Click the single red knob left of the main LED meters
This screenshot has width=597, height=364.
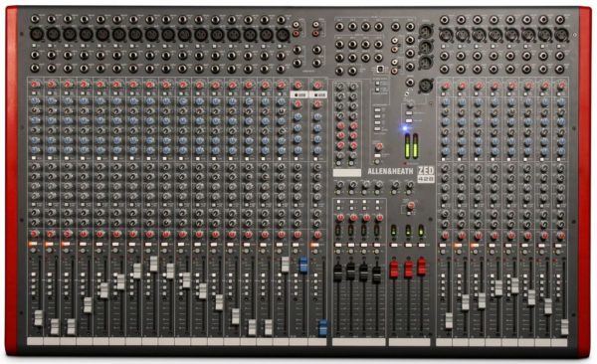click(x=378, y=146)
